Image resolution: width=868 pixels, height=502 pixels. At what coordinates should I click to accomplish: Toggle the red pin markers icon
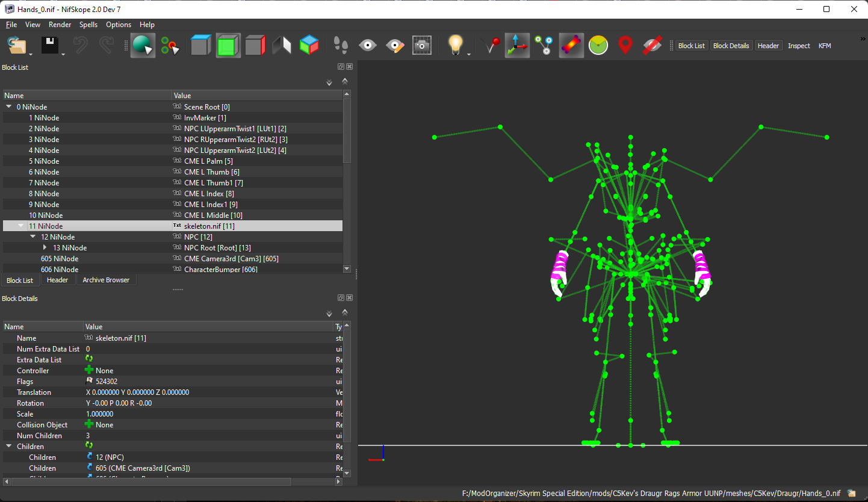pos(492,46)
